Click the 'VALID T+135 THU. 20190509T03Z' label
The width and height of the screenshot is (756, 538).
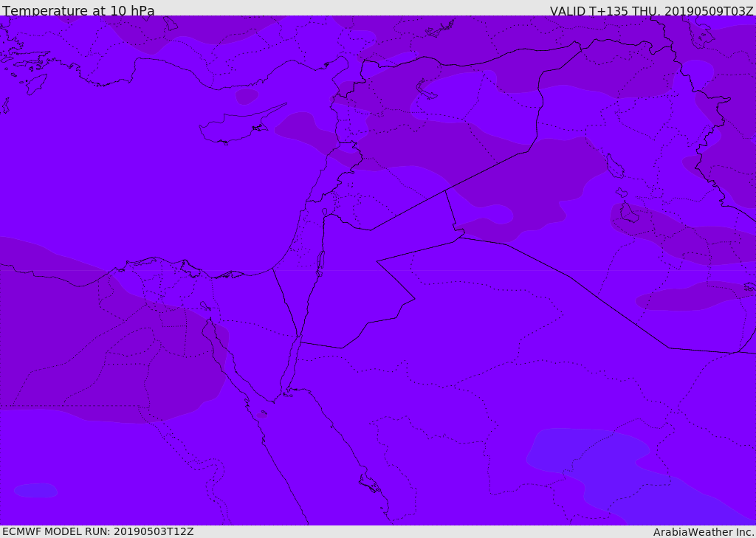coord(651,11)
